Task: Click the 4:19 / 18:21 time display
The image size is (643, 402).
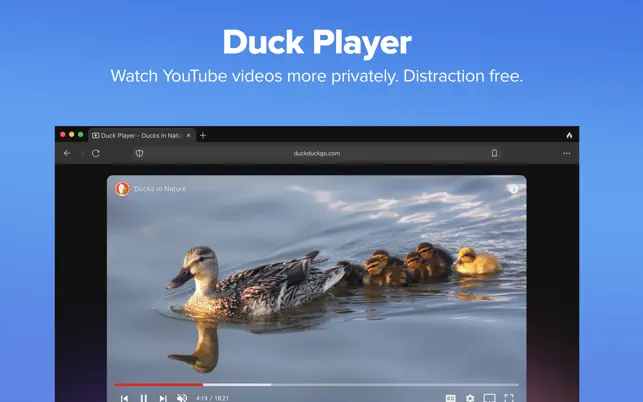Action: click(x=212, y=398)
